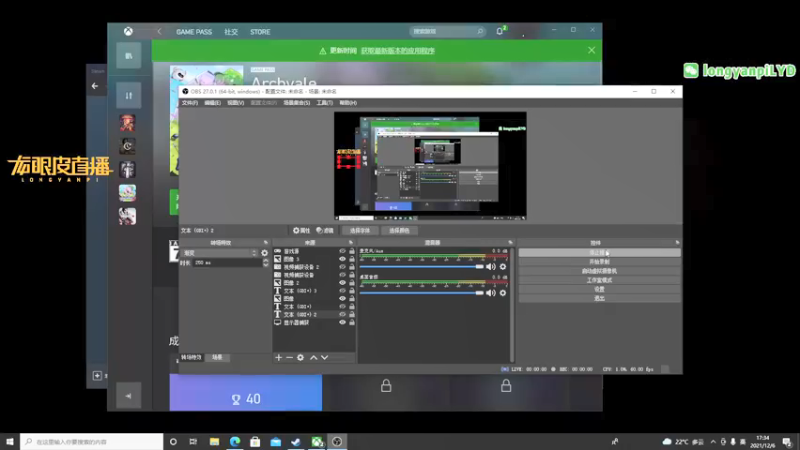Click the search magnifier in Xbox search box
The width and height of the screenshot is (800, 450).
480,31
